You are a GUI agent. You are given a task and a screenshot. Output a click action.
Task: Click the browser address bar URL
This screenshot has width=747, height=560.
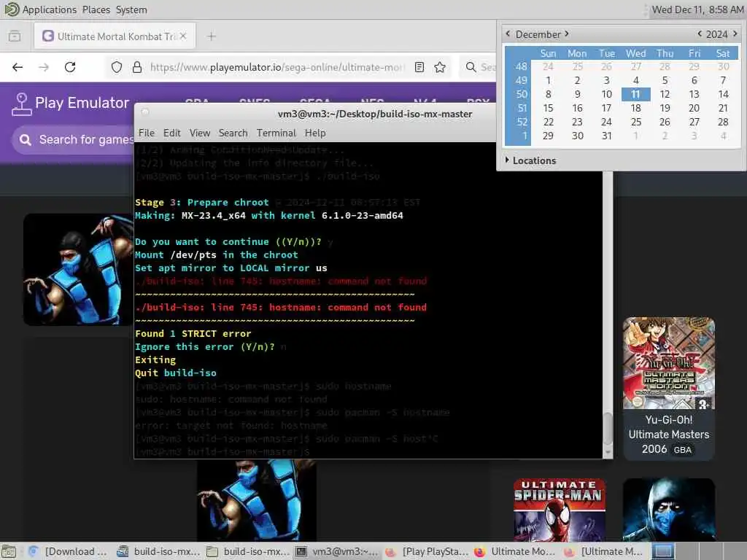277,67
